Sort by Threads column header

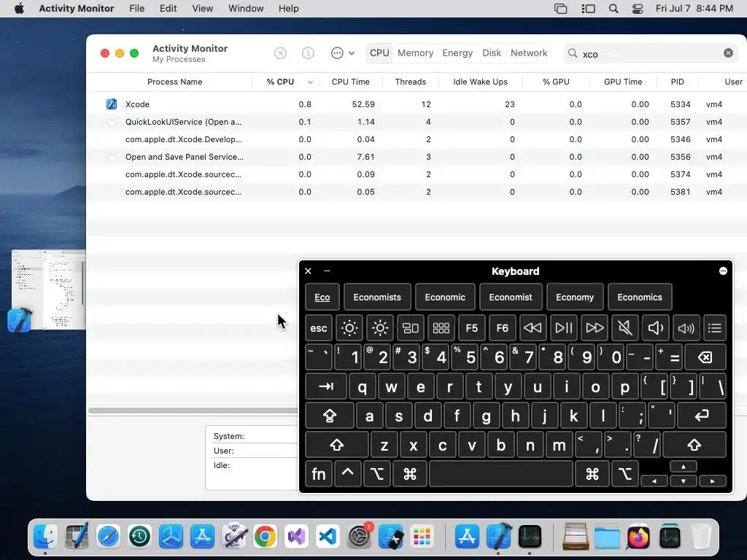tap(410, 82)
